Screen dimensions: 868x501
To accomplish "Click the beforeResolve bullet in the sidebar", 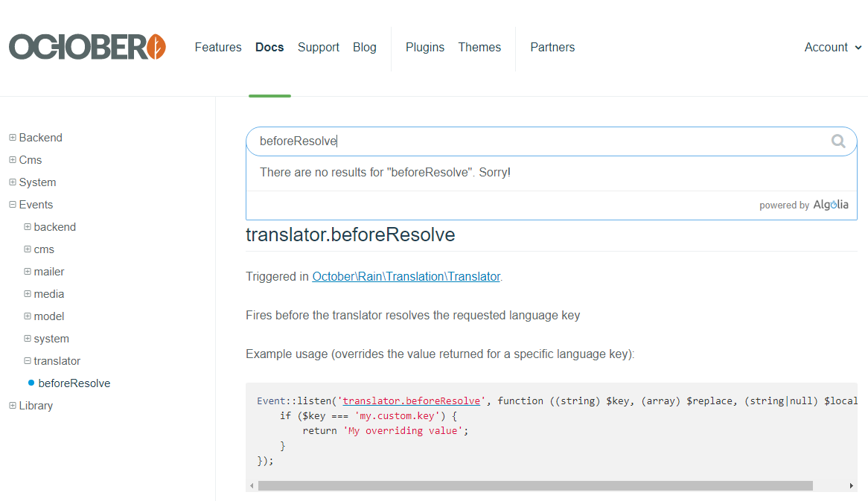I will coord(74,383).
